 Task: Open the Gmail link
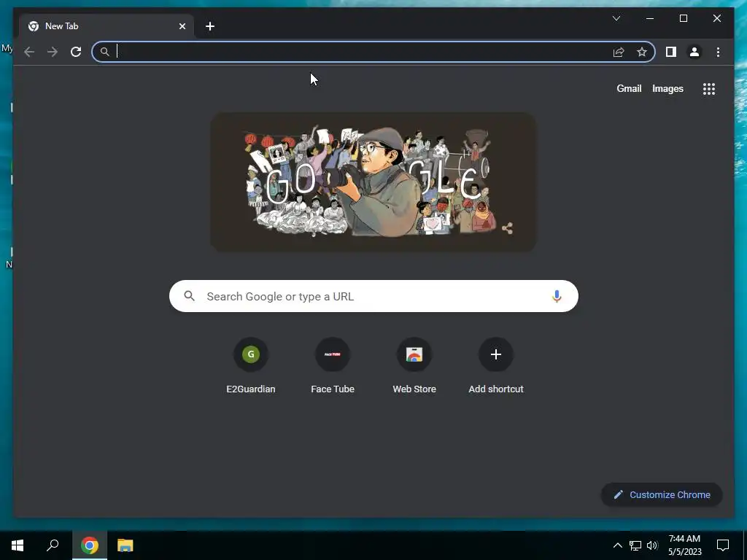pyautogui.click(x=629, y=88)
